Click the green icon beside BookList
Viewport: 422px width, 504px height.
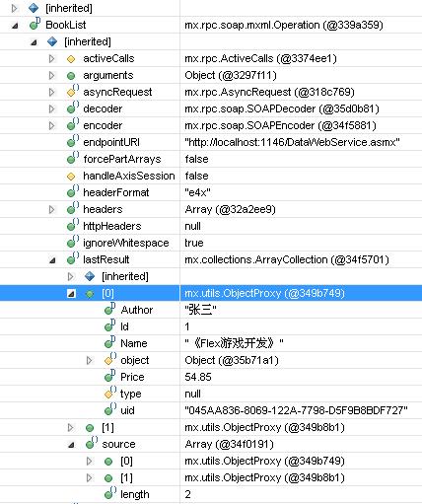tap(35, 24)
